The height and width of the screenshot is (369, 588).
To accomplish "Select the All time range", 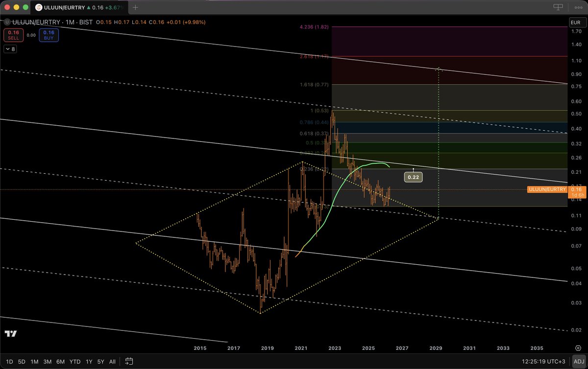I will [x=112, y=362].
